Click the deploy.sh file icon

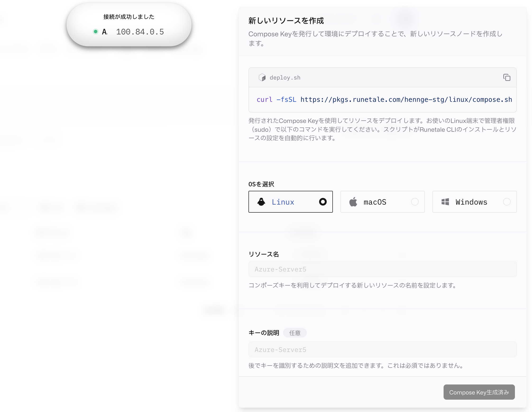[x=262, y=78]
